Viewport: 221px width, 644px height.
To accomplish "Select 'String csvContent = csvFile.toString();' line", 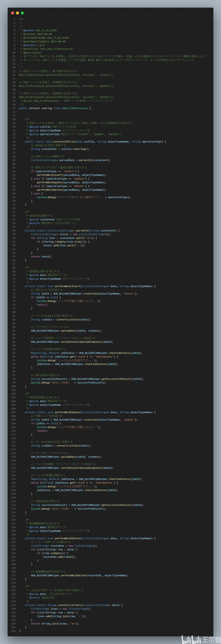I will coord(60,149).
